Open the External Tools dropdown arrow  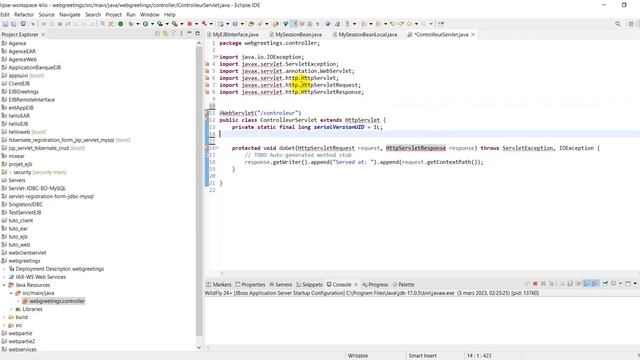(x=182, y=24)
